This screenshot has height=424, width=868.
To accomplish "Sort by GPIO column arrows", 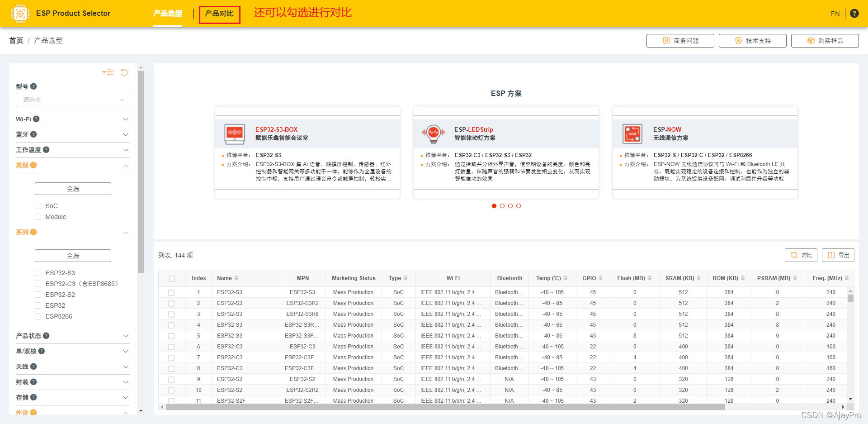I will tap(600, 278).
